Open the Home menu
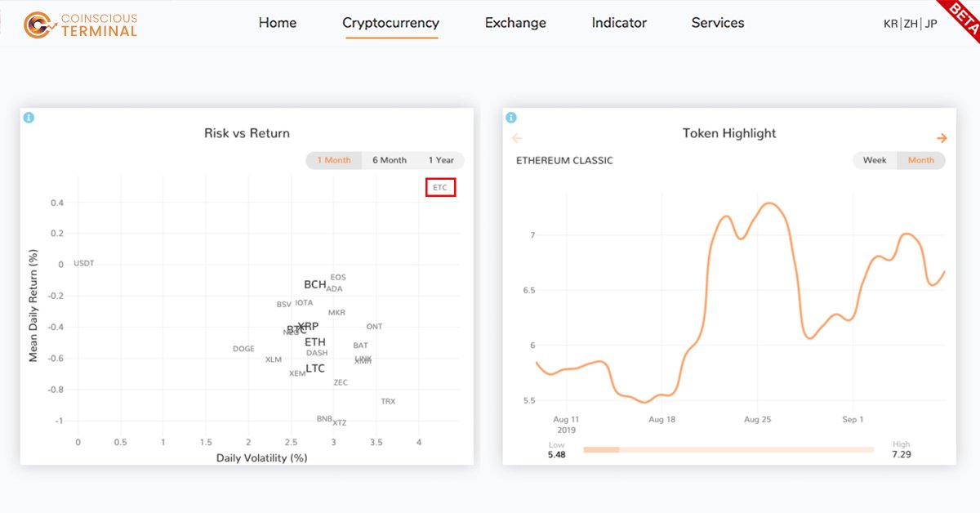Viewport: 980px width, 513px height. coord(278,23)
